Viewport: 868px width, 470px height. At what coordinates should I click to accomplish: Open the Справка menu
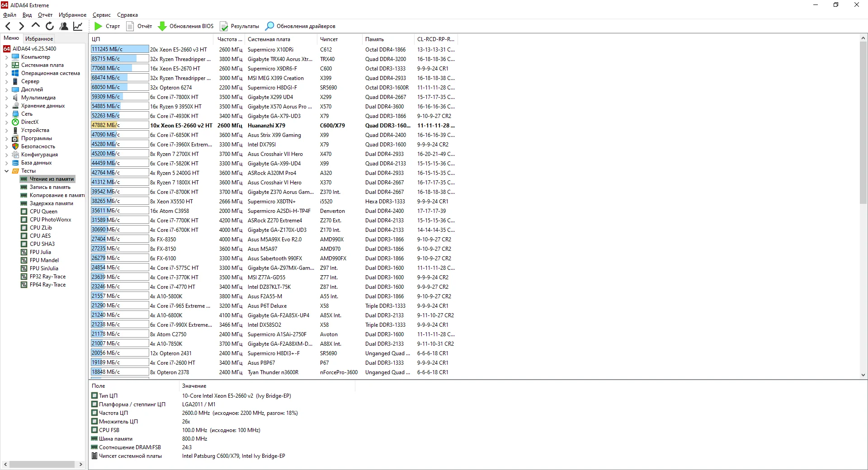coord(127,15)
